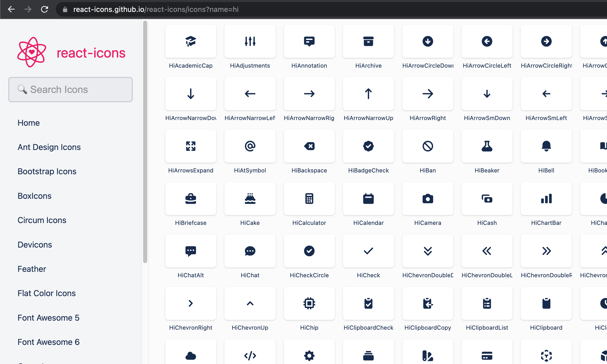
Task: Open BoxIcons in the sidebar
Action: 35,196
